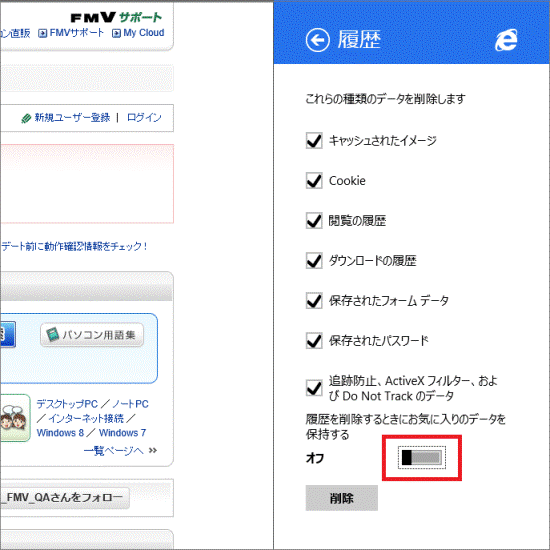Uncheck 保存されたフォーム データ checkbox

314,301
